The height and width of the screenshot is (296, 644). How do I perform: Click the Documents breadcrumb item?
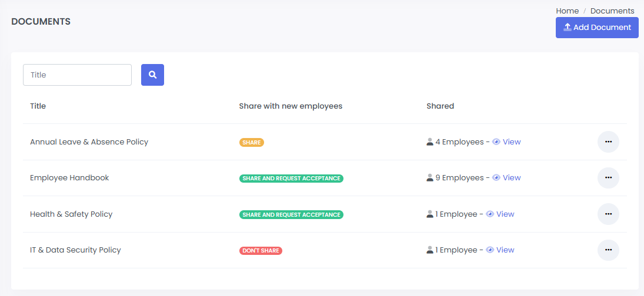612,11
